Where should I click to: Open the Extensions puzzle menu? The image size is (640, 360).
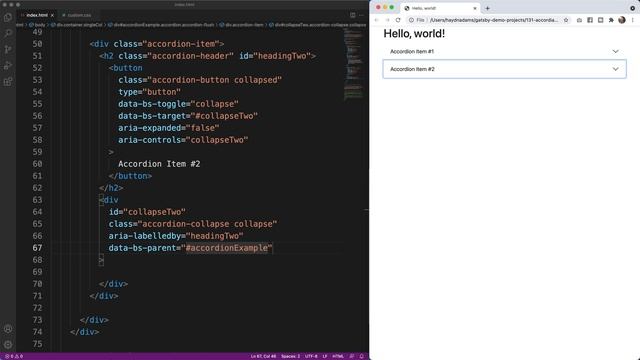(x=611, y=20)
